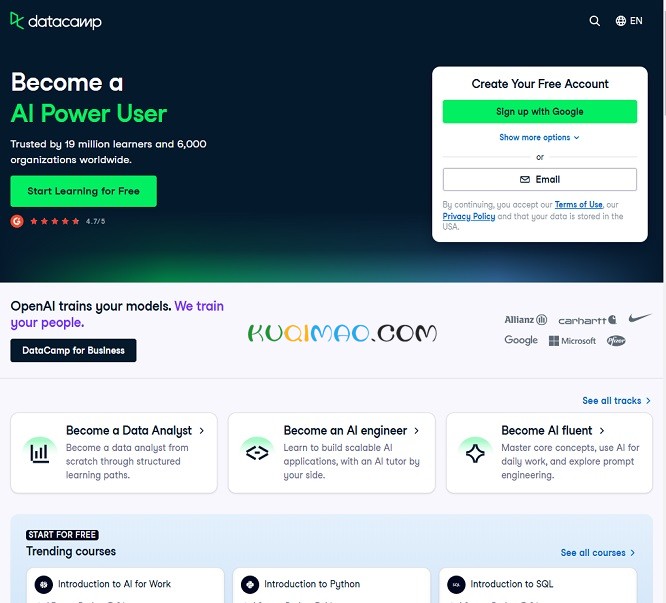666x603 pixels.
Task: Click Start Learning for Free button
Action: pyautogui.click(x=83, y=191)
